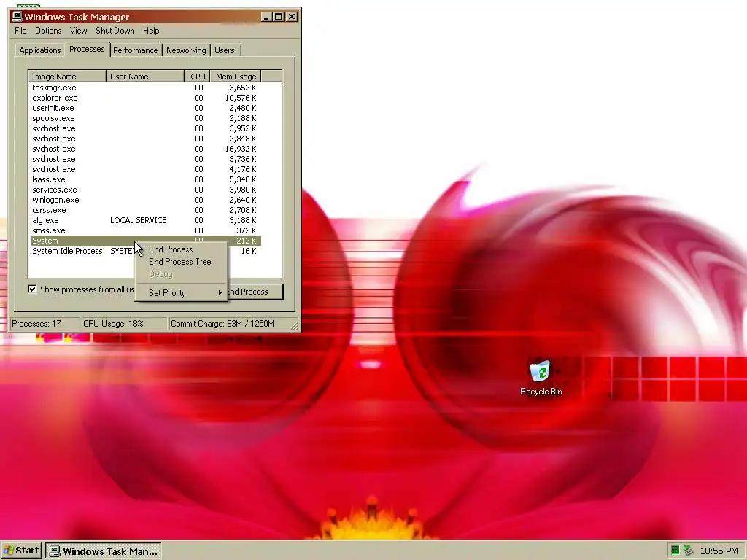Click the Task Manager resize grip corner
Image resolution: width=747 pixels, height=560 pixels.
[295, 326]
